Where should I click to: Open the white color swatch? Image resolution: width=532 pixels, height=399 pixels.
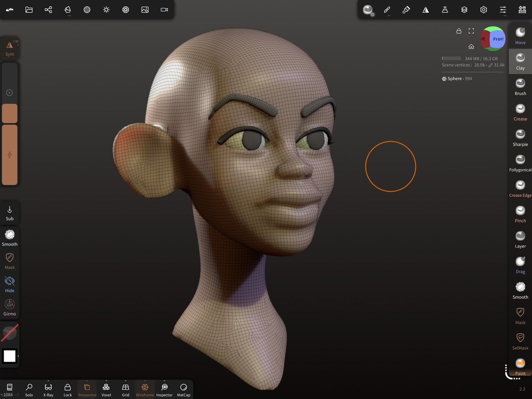click(10, 356)
